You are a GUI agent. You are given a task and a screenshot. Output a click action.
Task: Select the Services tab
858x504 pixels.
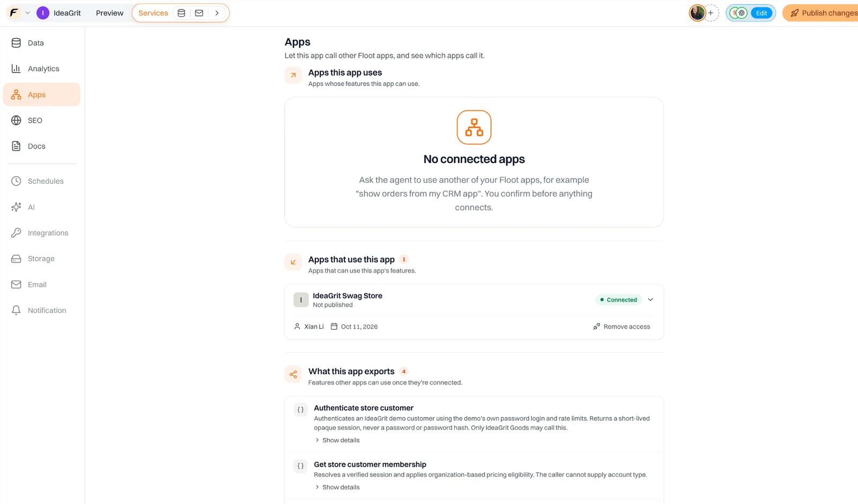(x=153, y=13)
